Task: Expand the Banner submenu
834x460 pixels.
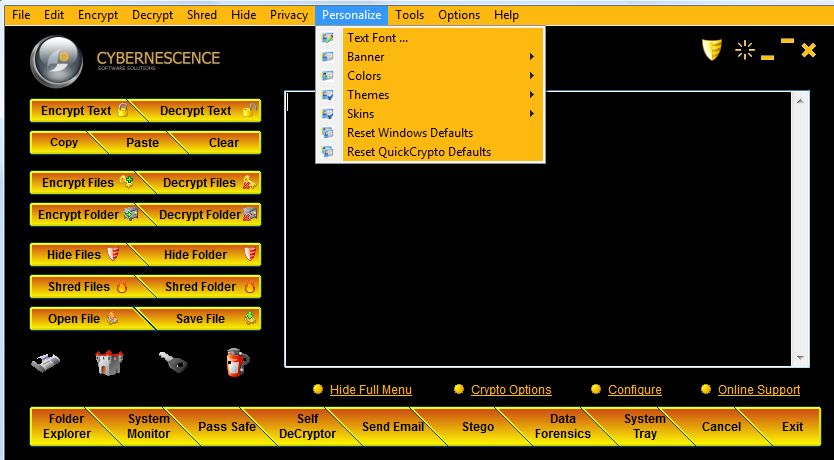Action: click(430, 57)
